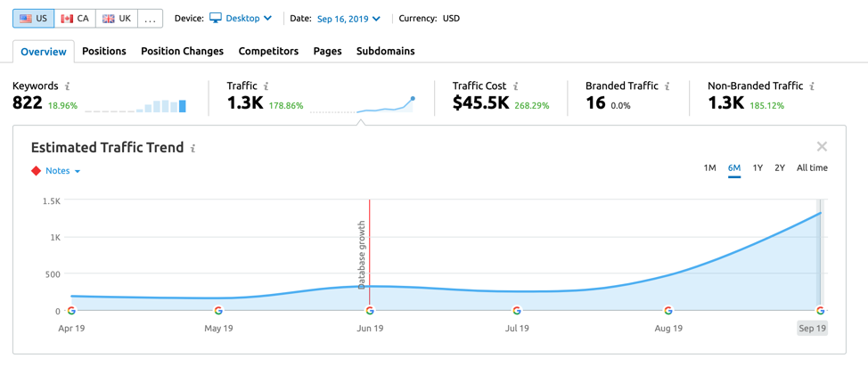Click the 1.3K Traffic value
This screenshot has height=367, width=868.
pos(245,103)
